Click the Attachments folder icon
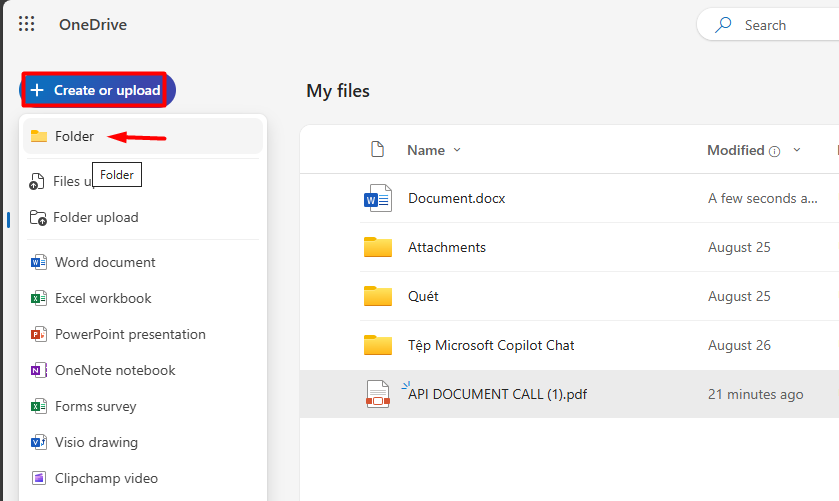 [377, 247]
